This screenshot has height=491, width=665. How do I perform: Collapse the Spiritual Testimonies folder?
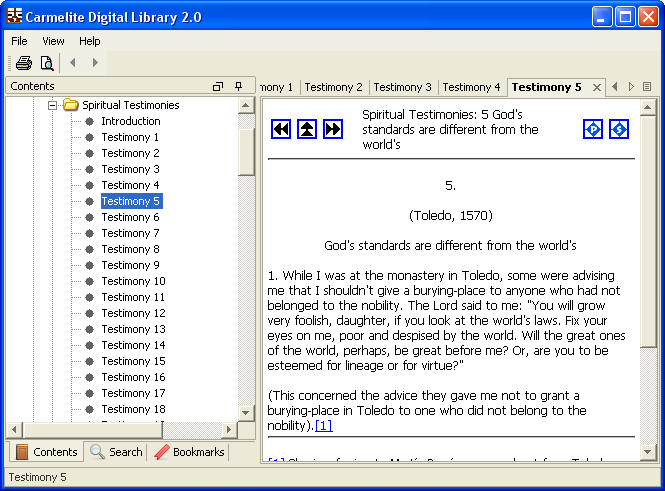pyautogui.click(x=54, y=105)
